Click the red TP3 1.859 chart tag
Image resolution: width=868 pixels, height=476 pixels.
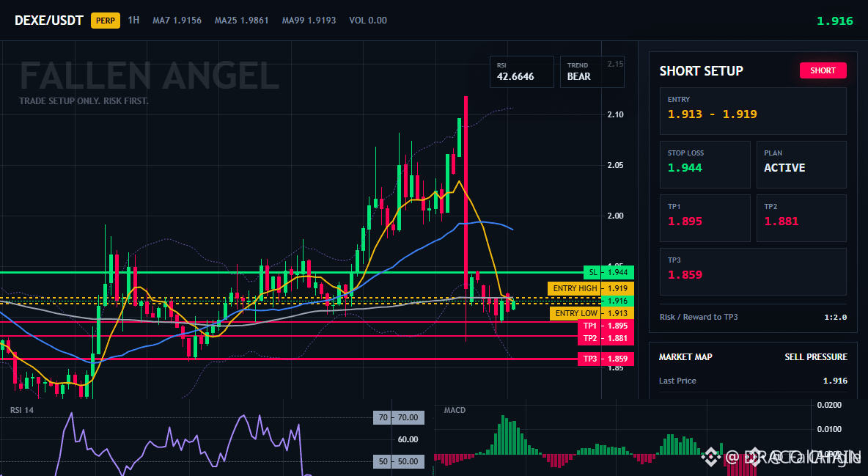(x=606, y=359)
